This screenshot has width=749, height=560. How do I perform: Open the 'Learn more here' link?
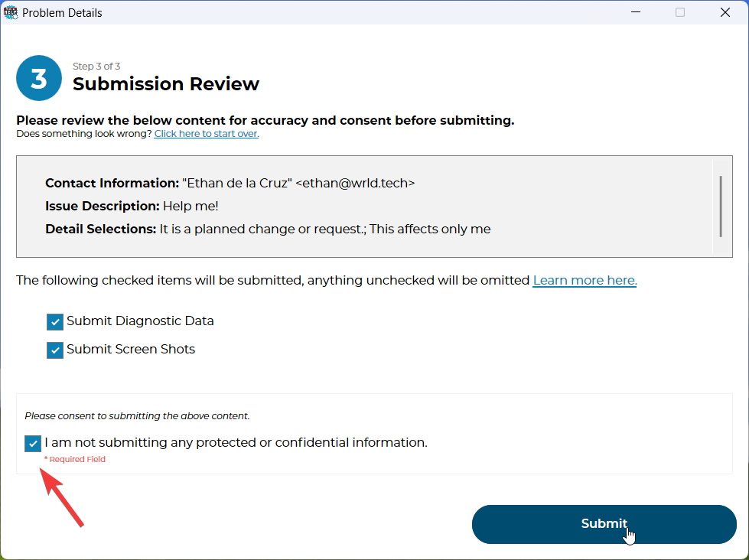[x=585, y=281]
